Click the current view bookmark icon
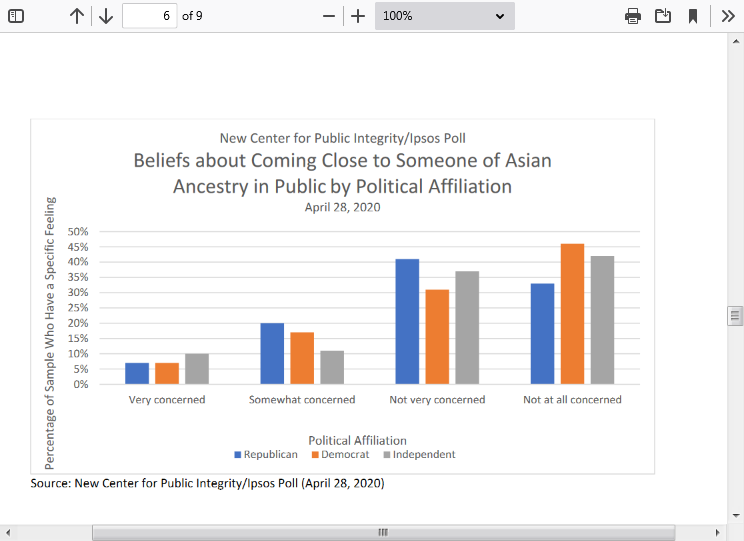Image resolution: width=744 pixels, height=541 pixels. click(692, 16)
